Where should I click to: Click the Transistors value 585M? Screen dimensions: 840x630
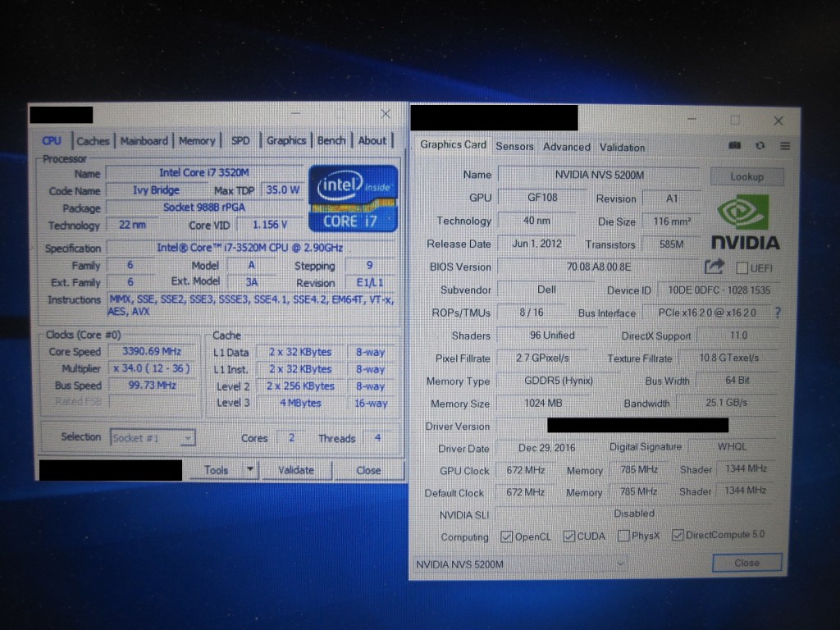pos(671,244)
